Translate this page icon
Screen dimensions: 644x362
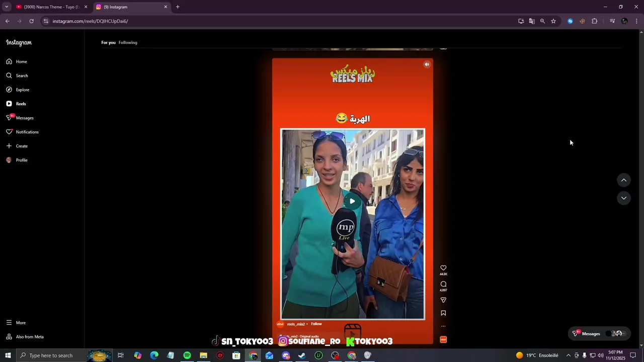click(x=531, y=21)
